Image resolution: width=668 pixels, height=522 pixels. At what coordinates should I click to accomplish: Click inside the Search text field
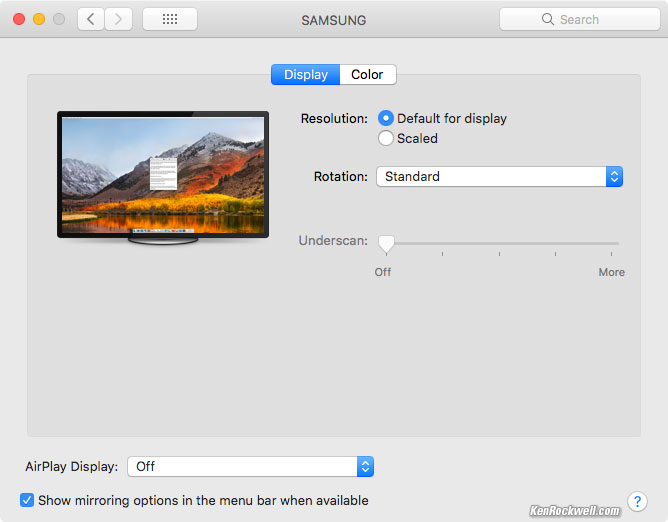590,19
